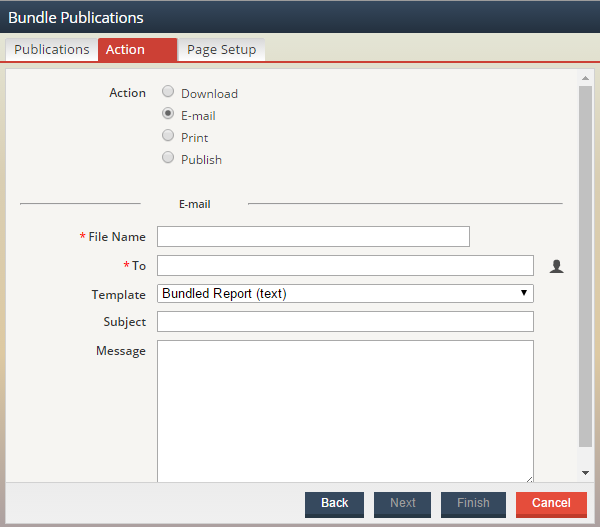Click the scrollbar down arrow
Screen dimensions: 600x527
click(x=585, y=473)
